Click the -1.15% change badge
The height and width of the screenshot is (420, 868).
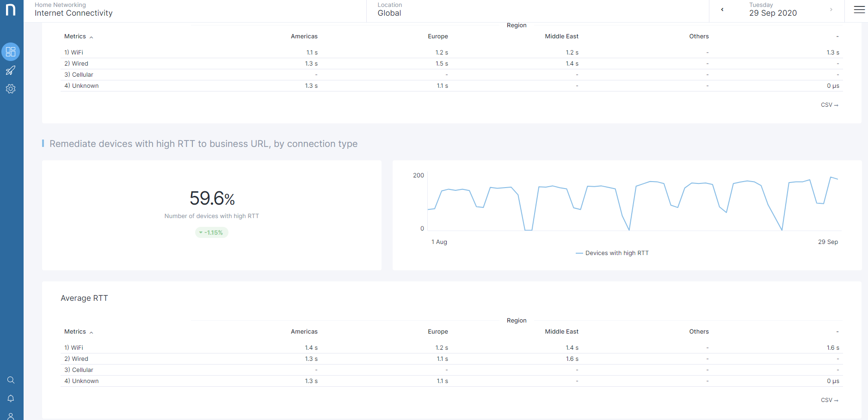coord(212,232)
